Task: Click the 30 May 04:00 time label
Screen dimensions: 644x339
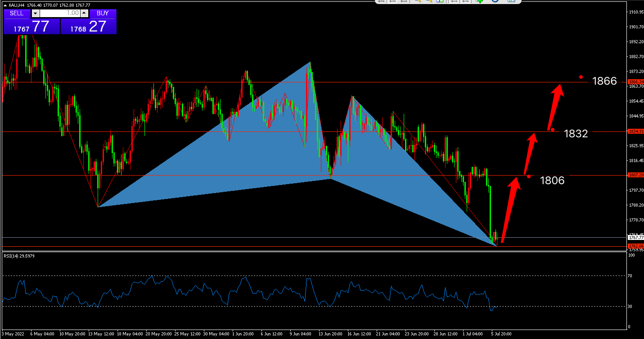Action: click(x=216, y=334)
